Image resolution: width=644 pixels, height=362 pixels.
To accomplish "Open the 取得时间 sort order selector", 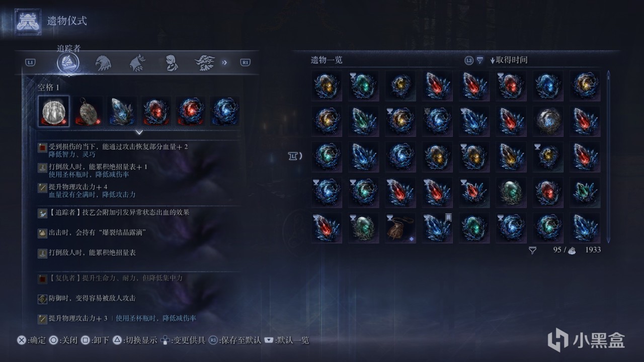I will coord(508,60).
